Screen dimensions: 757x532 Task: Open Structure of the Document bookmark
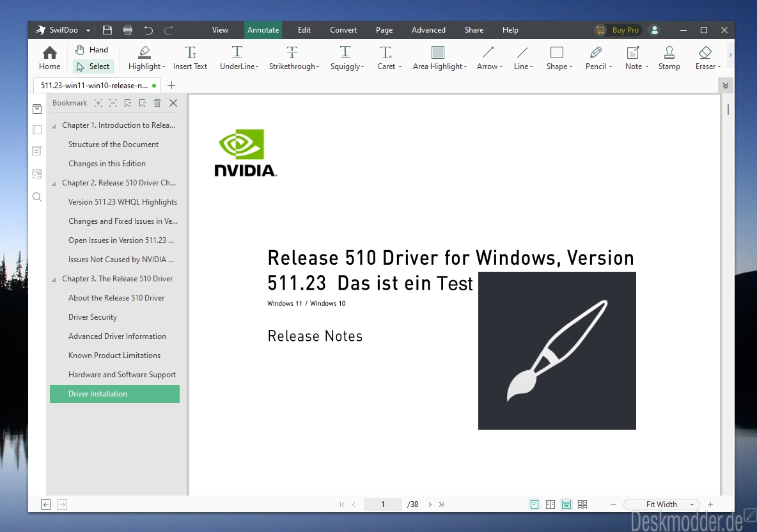(113, 145)
